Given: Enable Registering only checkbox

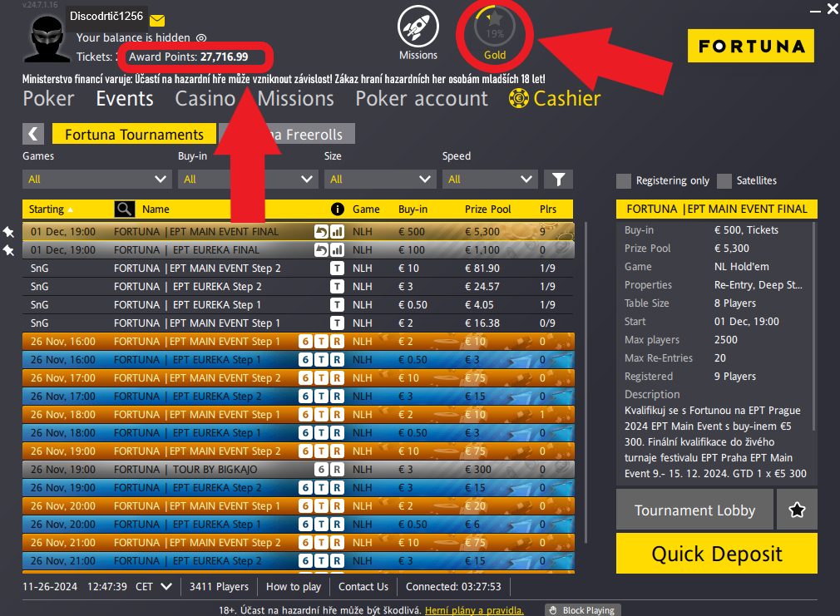Looking at the screenshot, I should 624,181.
